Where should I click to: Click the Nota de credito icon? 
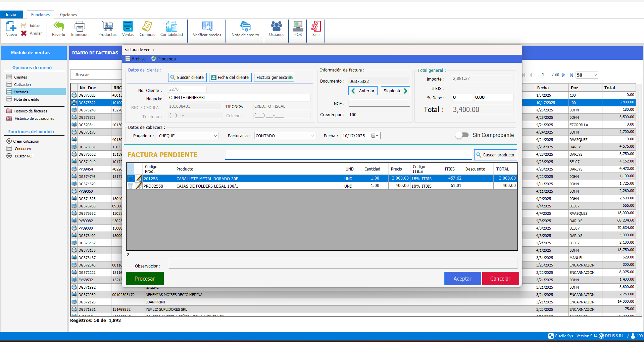pyautogui.click(x=245, y=27)
